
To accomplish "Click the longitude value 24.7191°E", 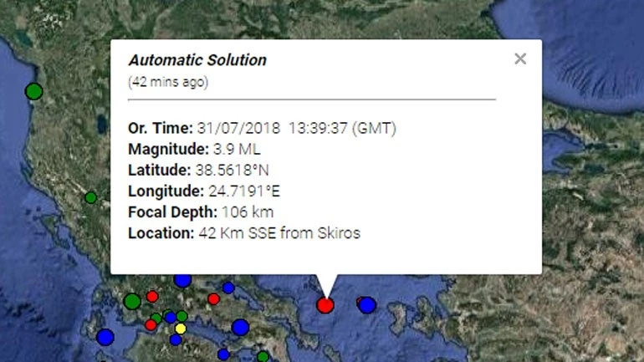I will (244, 191).
